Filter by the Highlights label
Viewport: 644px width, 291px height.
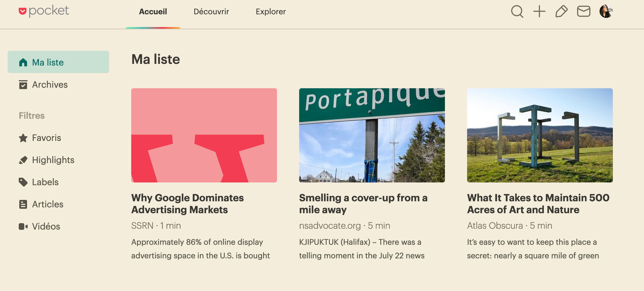(53, 160)
